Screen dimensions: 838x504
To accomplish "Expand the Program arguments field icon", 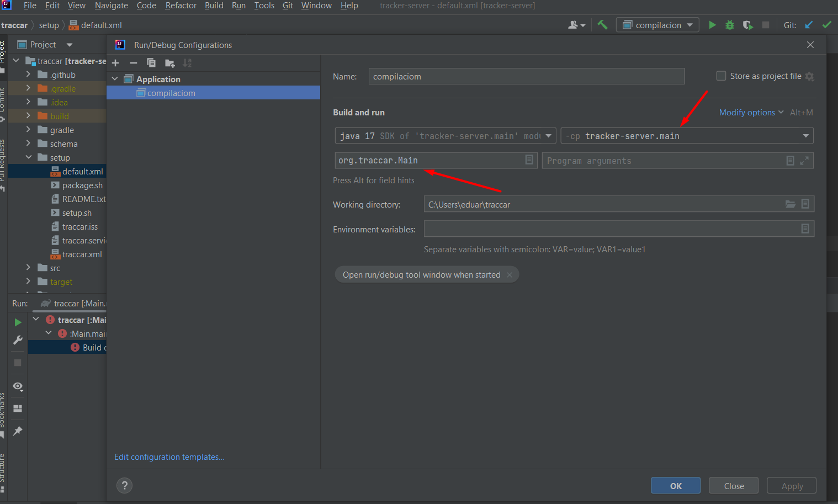I will point(804,161).
